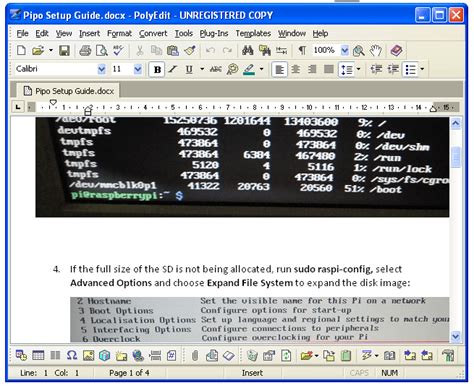The height and width of the screenshot is (388, 474).
Task: Insert symbol with the Omega icon
Action: click(72, 355)
